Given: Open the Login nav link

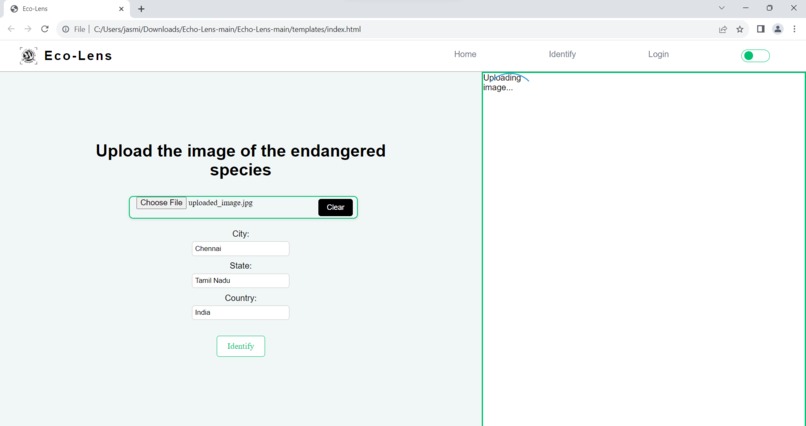Looking at the screenshot, I should click(x=658, y=54).
